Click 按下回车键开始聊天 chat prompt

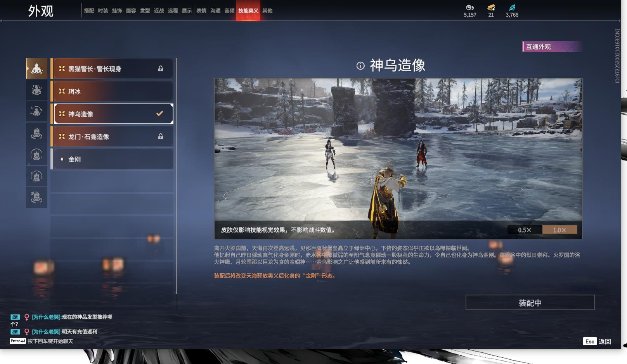point(50,341)
